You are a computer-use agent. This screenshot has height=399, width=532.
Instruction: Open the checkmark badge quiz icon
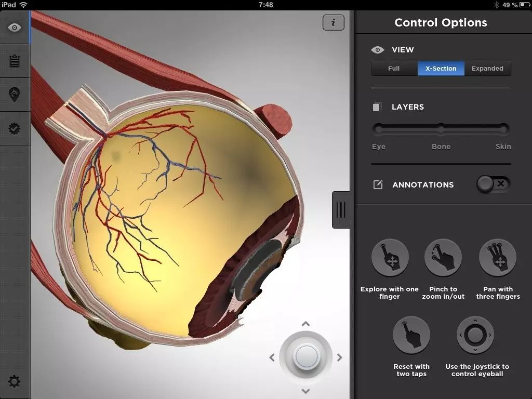tap(15, 129)
